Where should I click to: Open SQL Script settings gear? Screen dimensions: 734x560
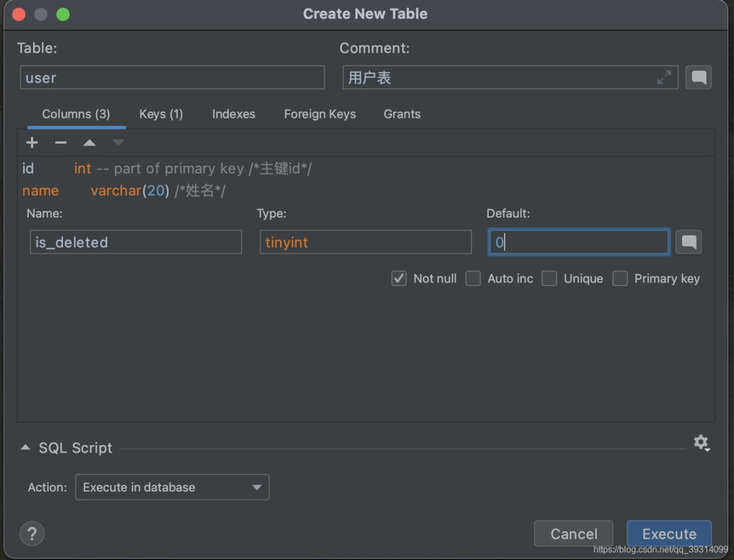click(x=701, y=443)
